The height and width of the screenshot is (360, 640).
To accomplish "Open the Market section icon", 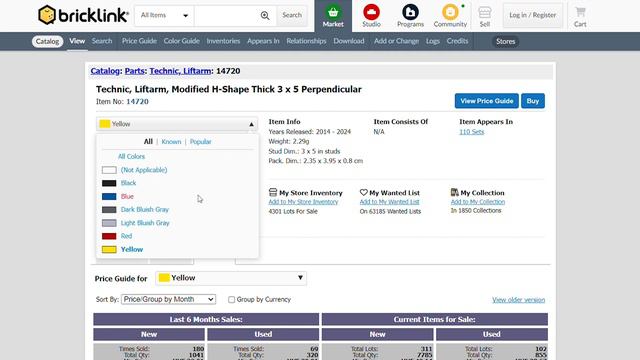I will click(x=333, y=12).
